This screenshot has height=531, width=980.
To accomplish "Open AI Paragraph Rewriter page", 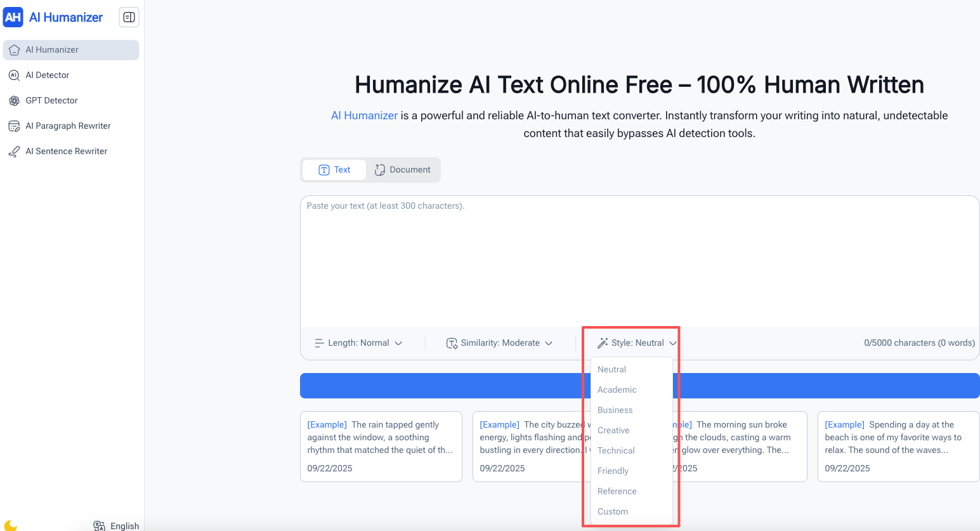I will point(71,126).
